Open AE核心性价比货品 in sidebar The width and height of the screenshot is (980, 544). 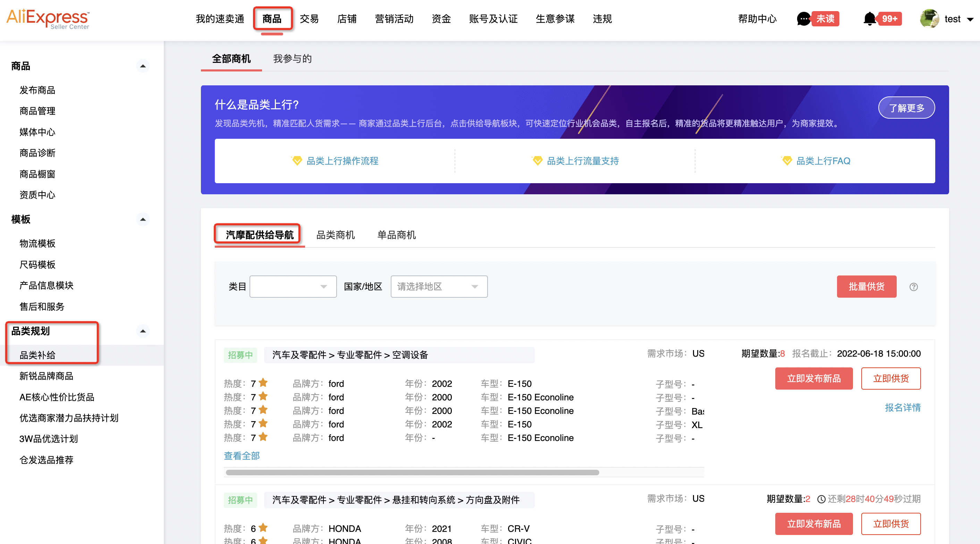pos(57,397)
